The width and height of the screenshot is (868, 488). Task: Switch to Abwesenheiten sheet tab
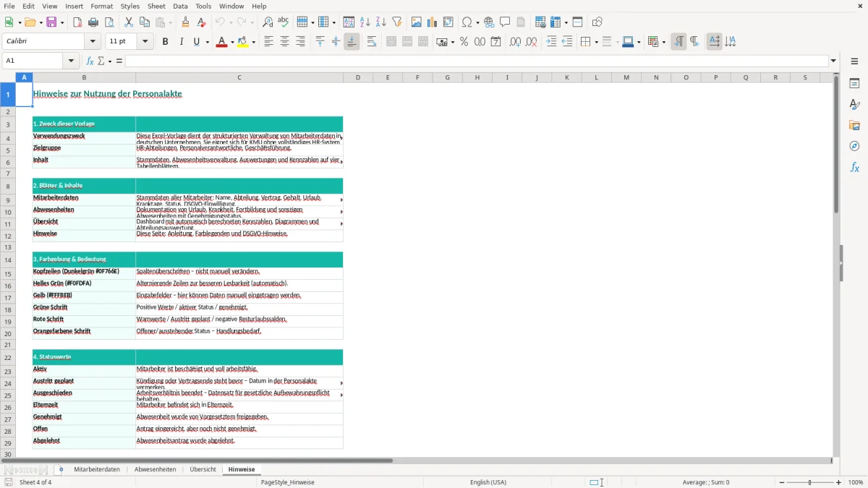click(x=155, y=469)
